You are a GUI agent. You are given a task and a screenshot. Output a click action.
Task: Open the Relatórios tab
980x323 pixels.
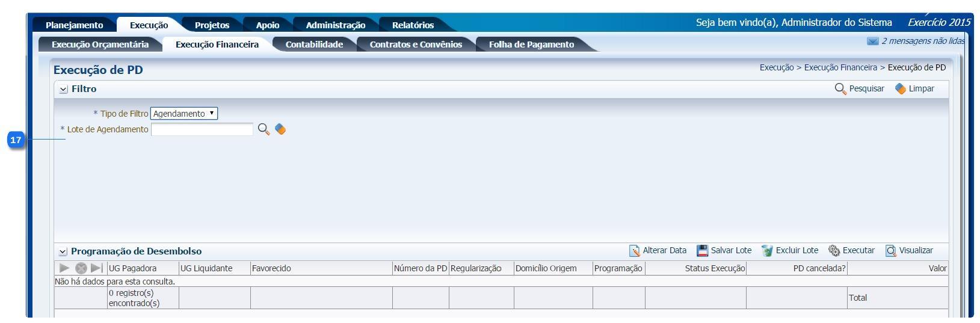[x=413, y=25]
